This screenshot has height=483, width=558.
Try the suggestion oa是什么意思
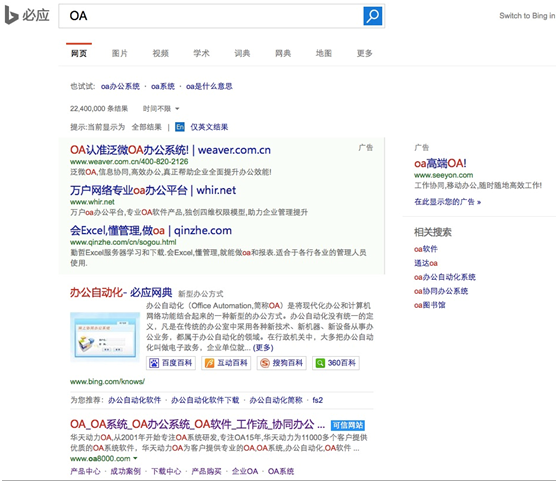[209, 86]
